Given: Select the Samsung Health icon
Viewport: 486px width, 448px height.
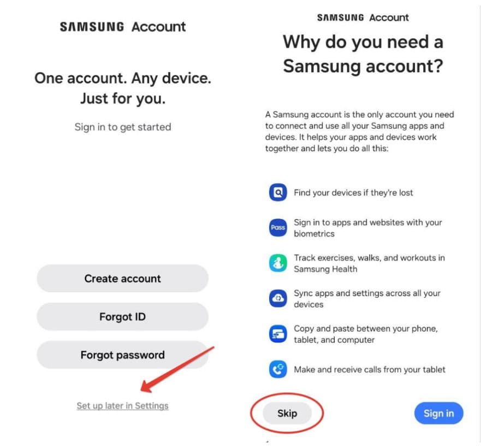Looking at the screenshot, I should point(278,263).
